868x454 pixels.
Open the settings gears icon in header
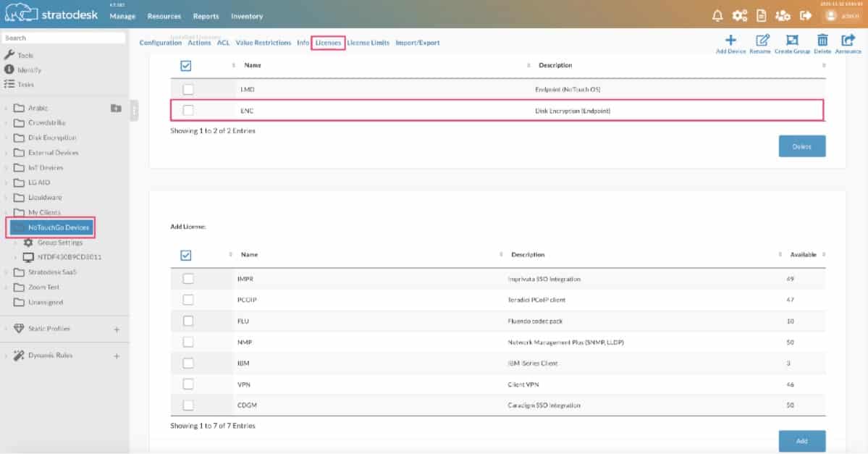[740, 15]
